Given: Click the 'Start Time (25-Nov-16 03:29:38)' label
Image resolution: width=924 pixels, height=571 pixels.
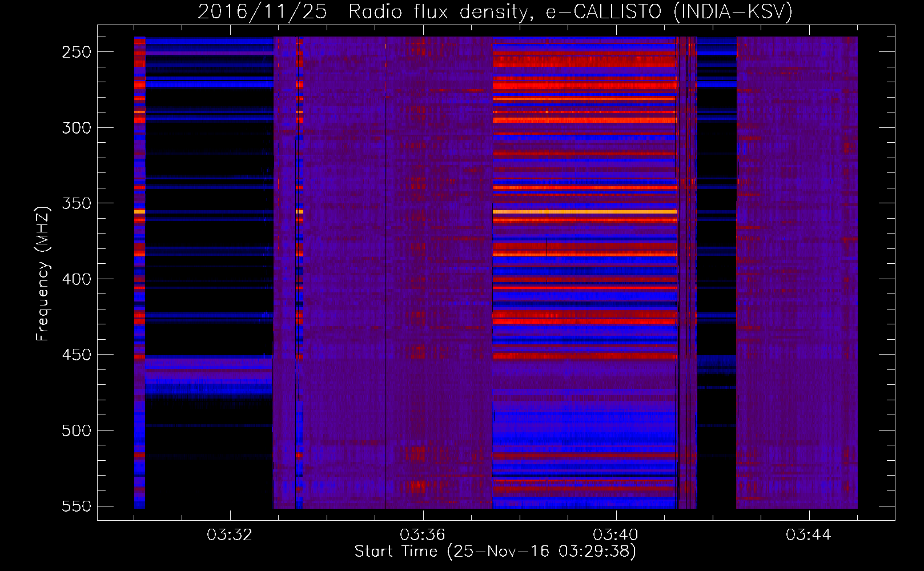Looking at the screenshot, I should (x=495, y=552).
